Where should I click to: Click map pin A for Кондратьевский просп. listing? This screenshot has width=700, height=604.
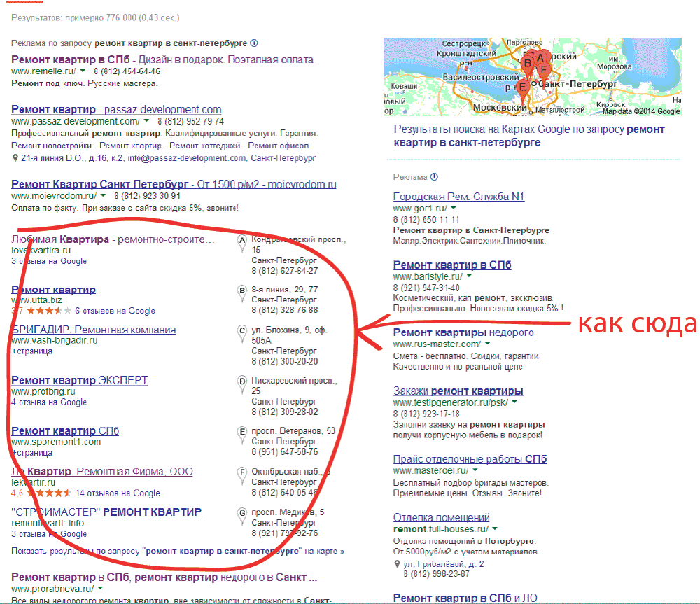(242, 244)
